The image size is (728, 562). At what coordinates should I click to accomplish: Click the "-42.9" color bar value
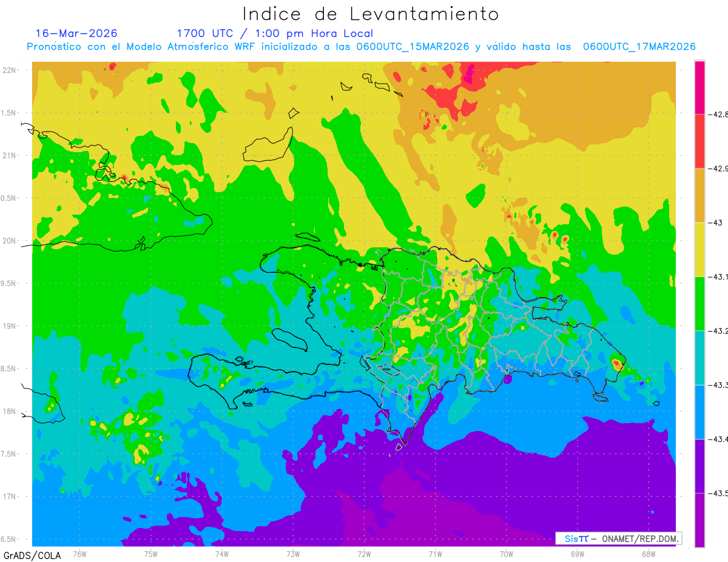[718, 169]
